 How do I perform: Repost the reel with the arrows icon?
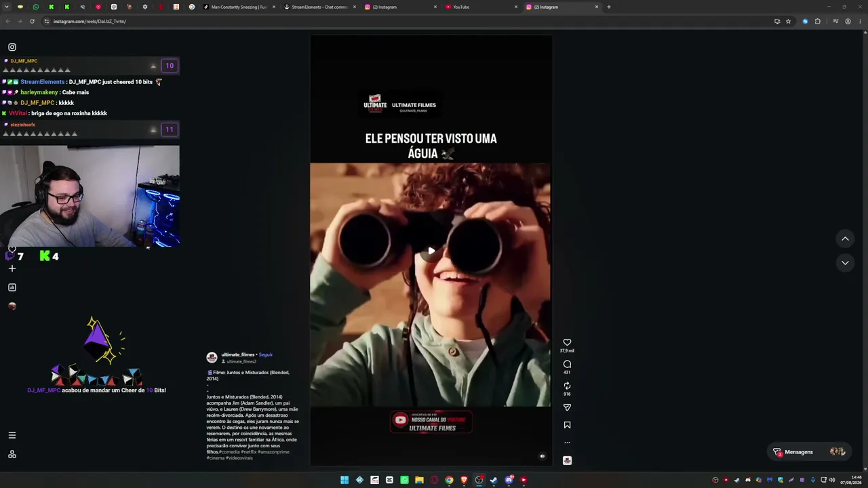click(567, 386)
